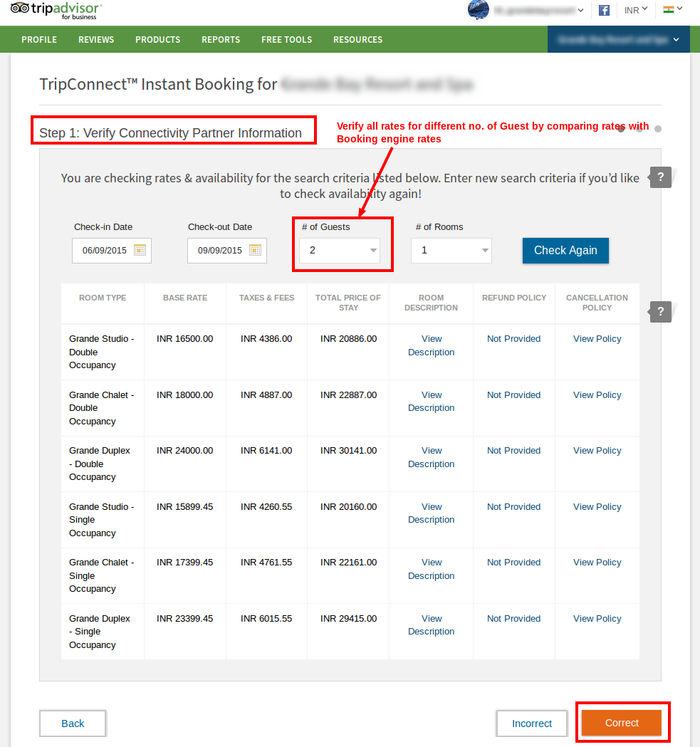Open the REVIEWS menu
The image size is (700, 747).
96,40
